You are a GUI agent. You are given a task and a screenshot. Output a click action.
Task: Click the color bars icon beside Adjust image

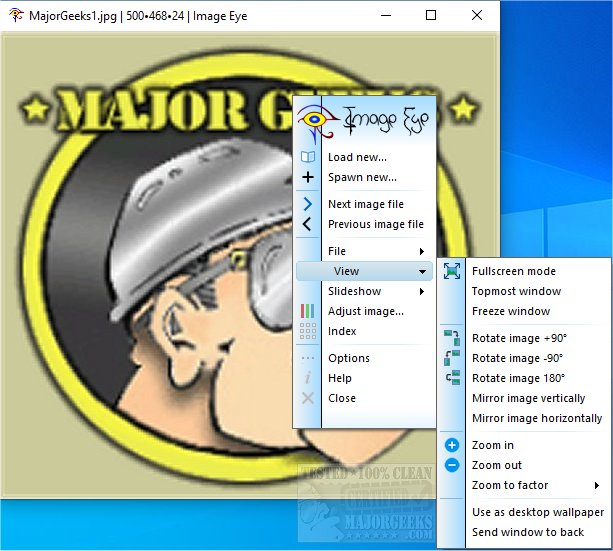308,311
